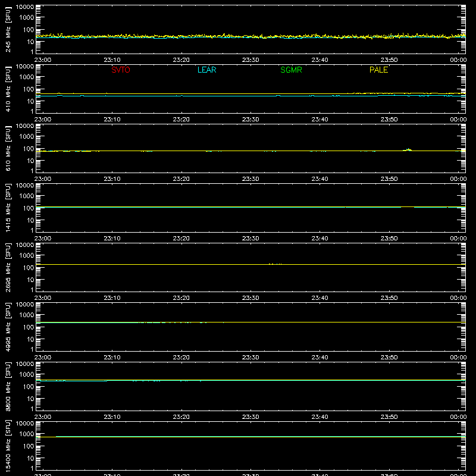Screen dimensions: 476x476
Task: Select the 8800 MHz [SFU] axis title
Action: tap(8, 386)
